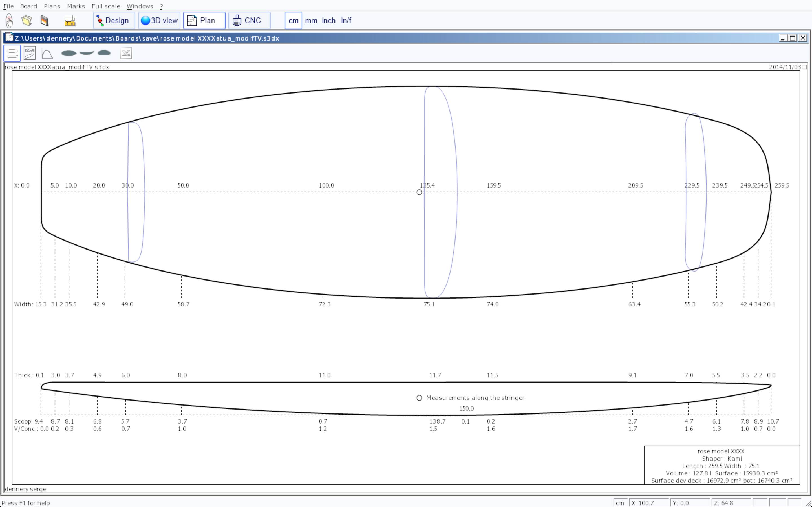Image resolution: width=812 pixels, height=507 pixels.
Task: Switch to 3D view mode
Action: [x=159, y=21]
